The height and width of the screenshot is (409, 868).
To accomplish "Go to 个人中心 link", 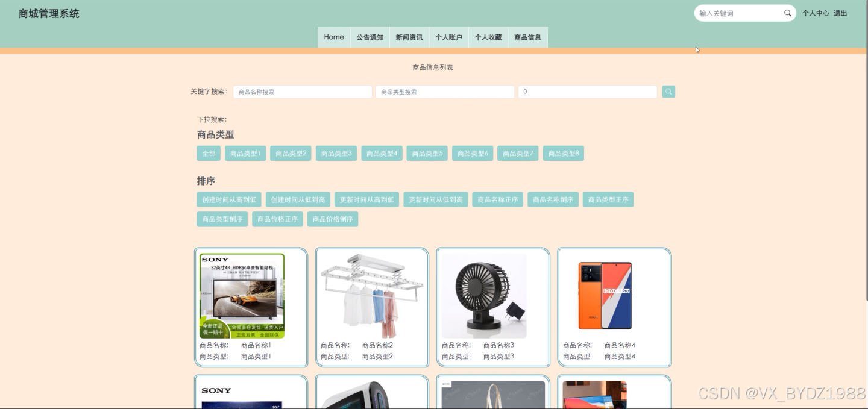I will coord(816,13).
